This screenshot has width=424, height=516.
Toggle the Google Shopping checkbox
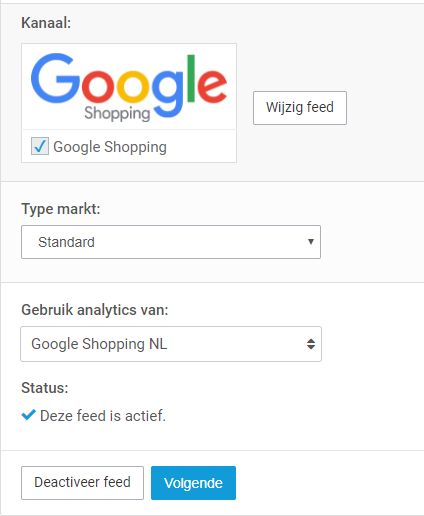click(x=40, y=146)
